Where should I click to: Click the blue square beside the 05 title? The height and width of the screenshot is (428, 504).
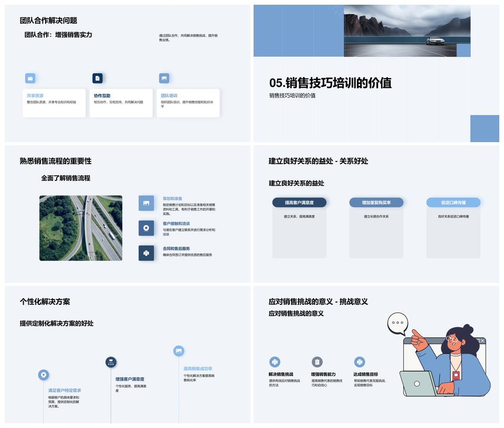click(484, 129)
